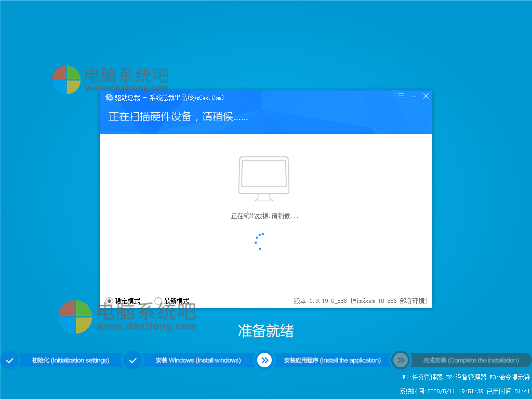This screenshot has width=532, height=399.
Task: Click the F2 设备管理器 shortcut label
Action: pos(468,378)
